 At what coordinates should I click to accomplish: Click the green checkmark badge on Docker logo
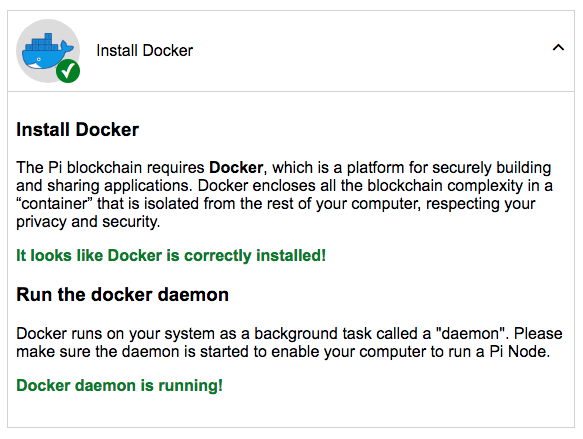(x=68, y=71)
